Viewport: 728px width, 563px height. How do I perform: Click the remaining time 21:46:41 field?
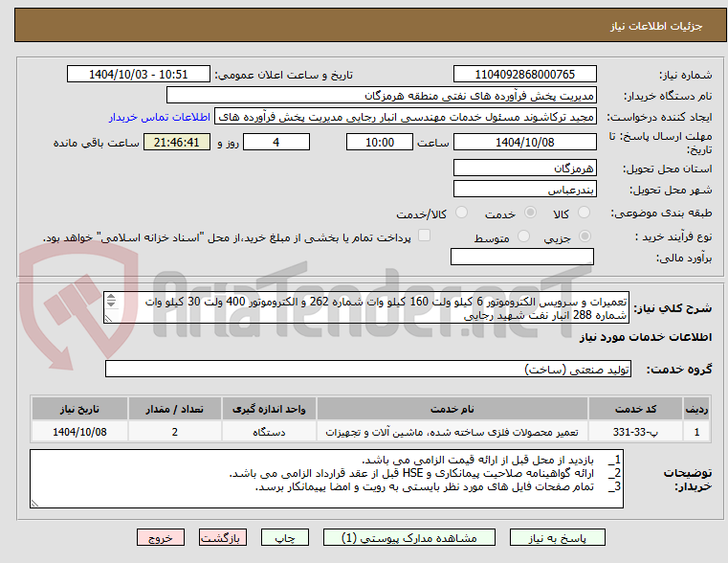tap(177, 142)
